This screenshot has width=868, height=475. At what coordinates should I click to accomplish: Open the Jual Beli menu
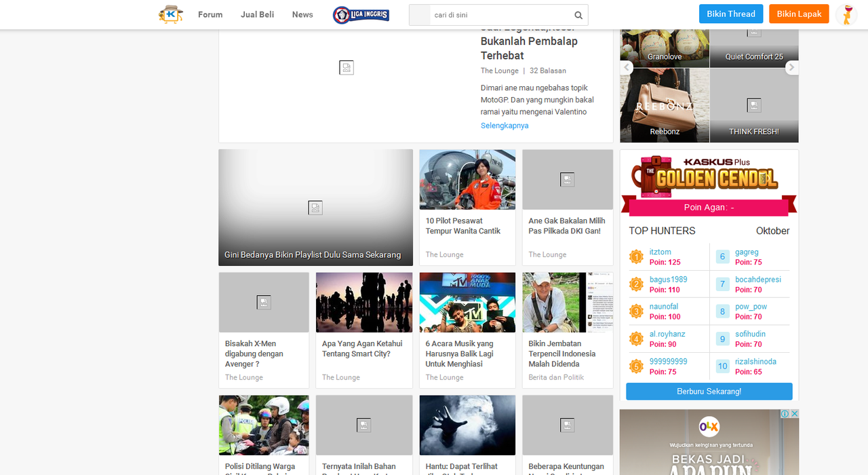tap(258, 14)
